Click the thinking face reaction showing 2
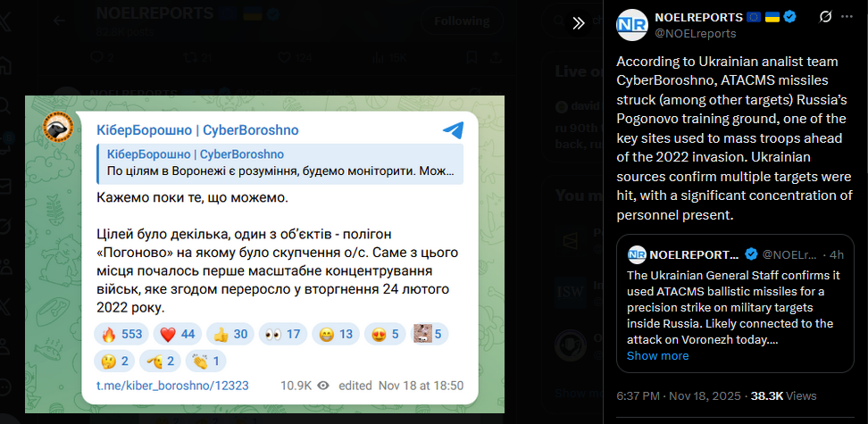The height and width of the screenshot is (424, 868). [x=114, y=362]
